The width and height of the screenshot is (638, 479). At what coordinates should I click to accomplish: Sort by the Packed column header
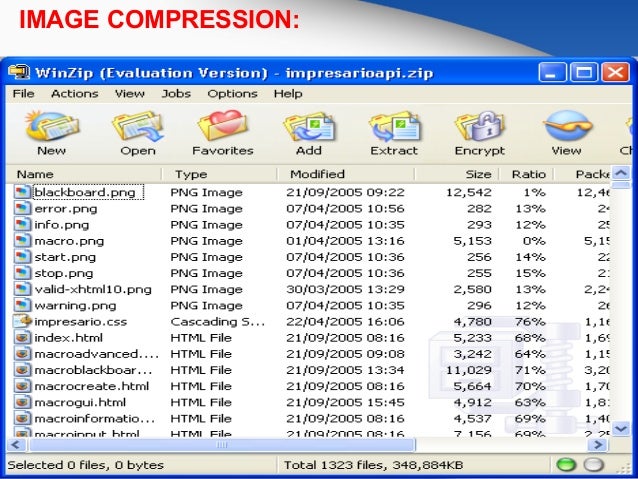583,174
